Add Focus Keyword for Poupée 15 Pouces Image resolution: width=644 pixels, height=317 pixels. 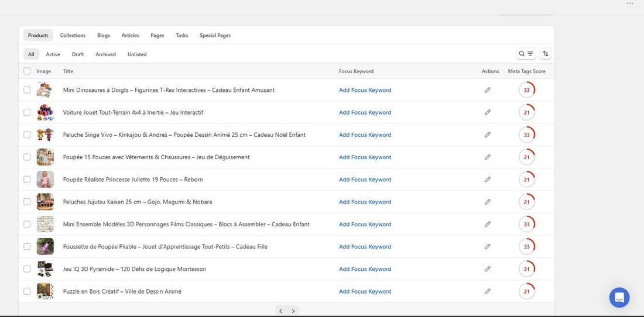coord(365,157)
